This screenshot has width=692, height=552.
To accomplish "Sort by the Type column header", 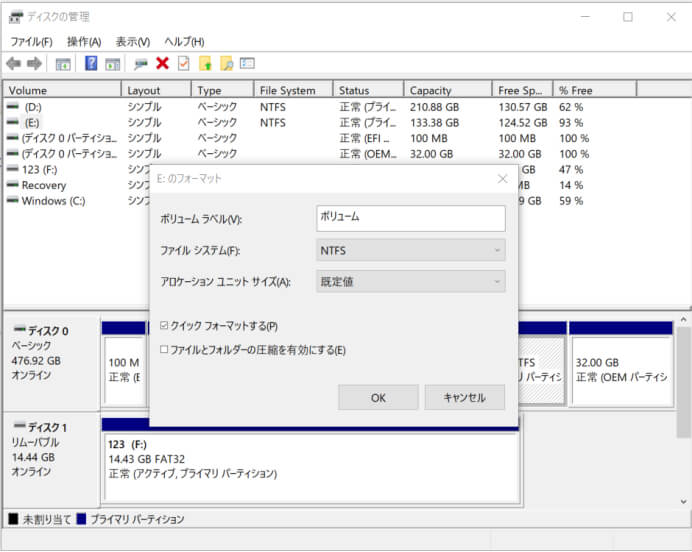I will 223,90.
